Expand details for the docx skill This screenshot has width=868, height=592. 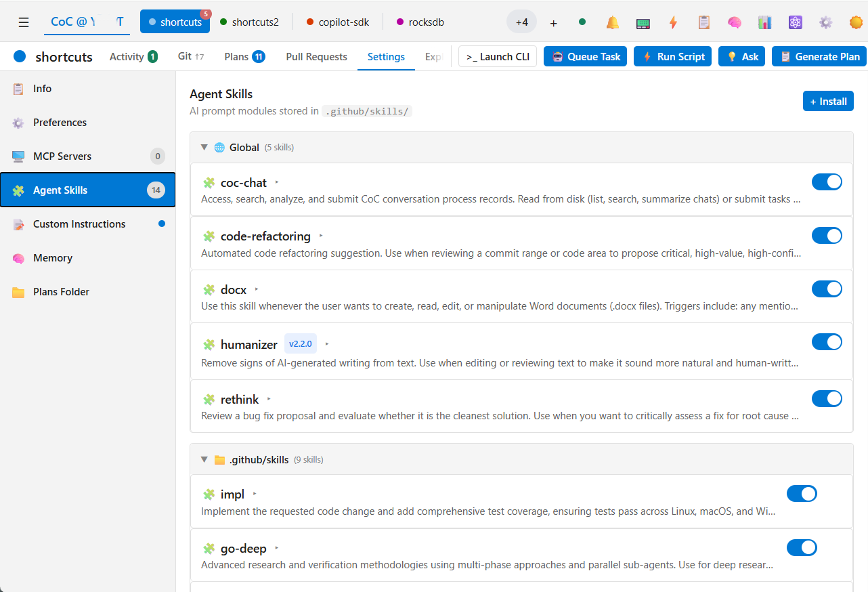[257, 289]
